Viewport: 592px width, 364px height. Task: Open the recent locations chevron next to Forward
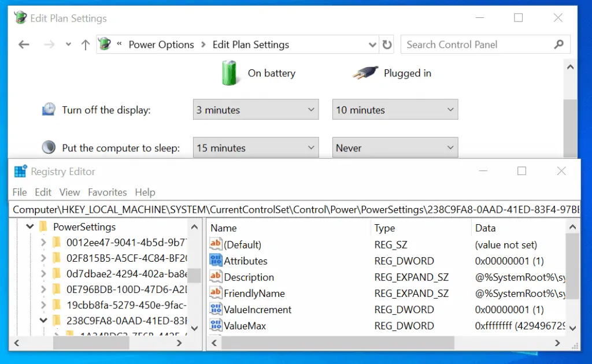coord(68,44)
